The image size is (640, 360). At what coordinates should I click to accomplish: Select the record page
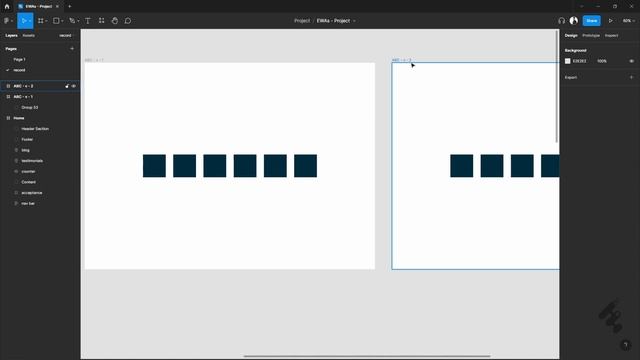tap(19, 70)
